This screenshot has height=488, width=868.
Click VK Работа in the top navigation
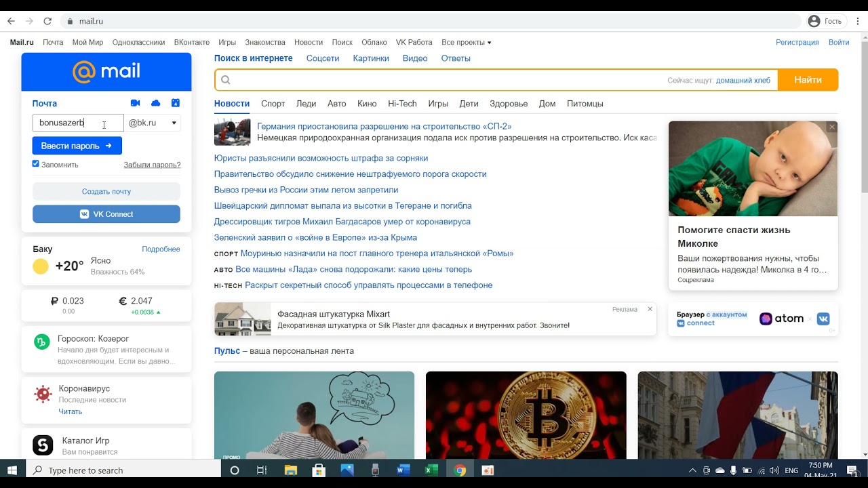(x=414, y=42)
